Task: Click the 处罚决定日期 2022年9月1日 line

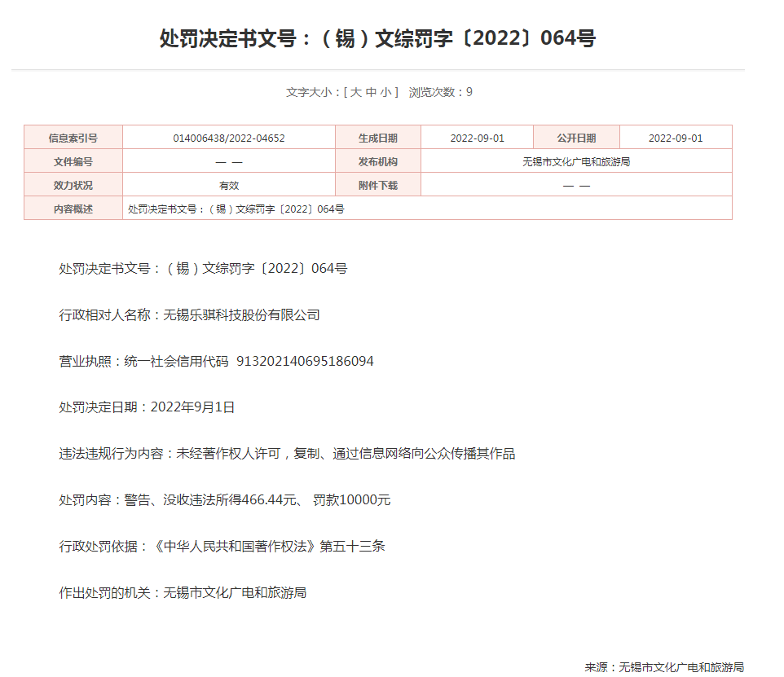Action: coord(147,407)
